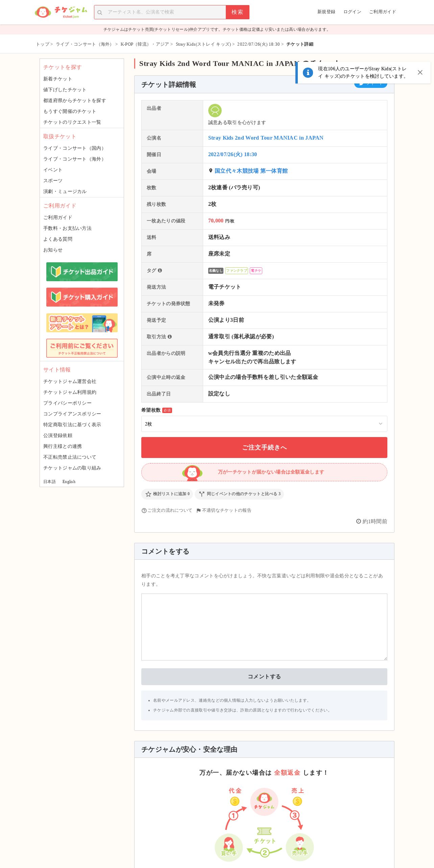The image size is (434, 868).
Task: Open よくある質問 sidebar link
Action: coord(58,239)
